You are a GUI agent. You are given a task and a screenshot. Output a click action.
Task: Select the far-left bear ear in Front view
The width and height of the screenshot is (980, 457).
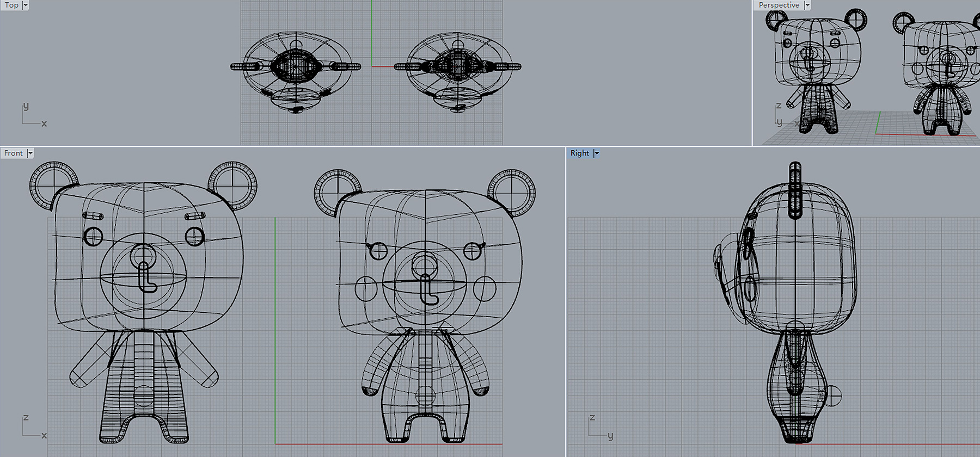(x=53, y=184)
